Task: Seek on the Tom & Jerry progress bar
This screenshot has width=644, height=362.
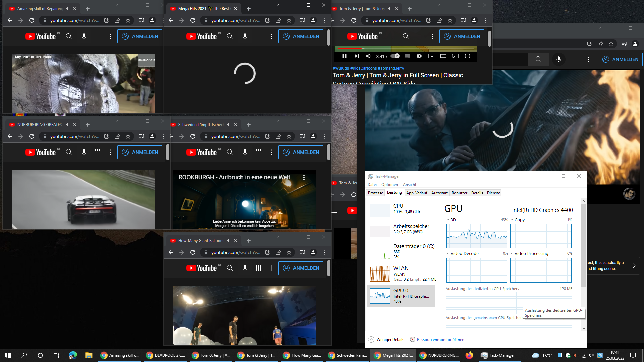Action: 402,48
